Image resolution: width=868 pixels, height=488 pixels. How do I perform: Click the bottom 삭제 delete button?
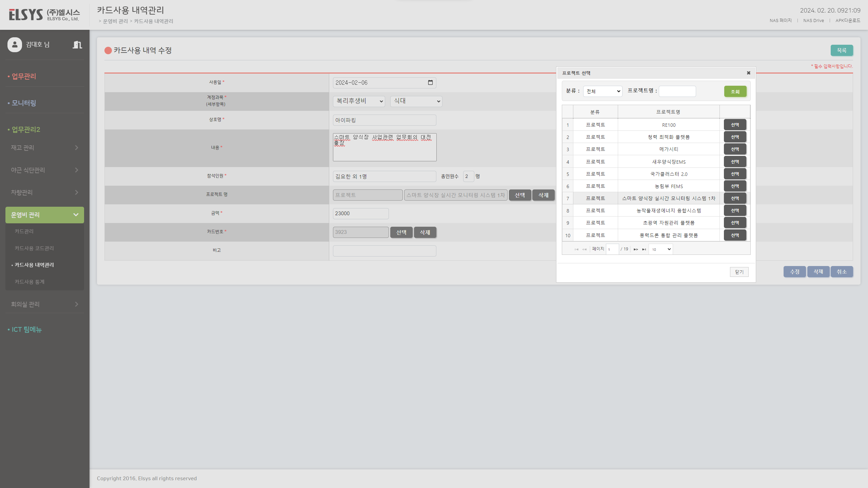pyautogui.click(x=818, y=271)
